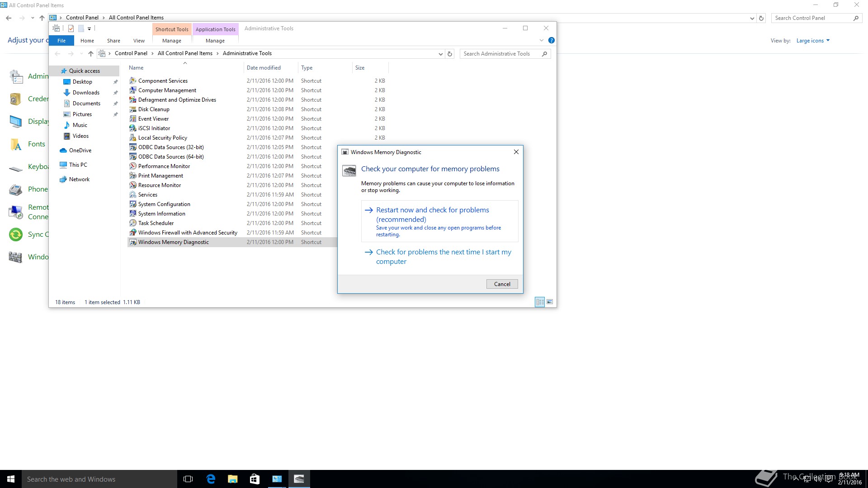Open the Action Center notification icon
This screenshot has height=488, width=868.
pos(829,479)
